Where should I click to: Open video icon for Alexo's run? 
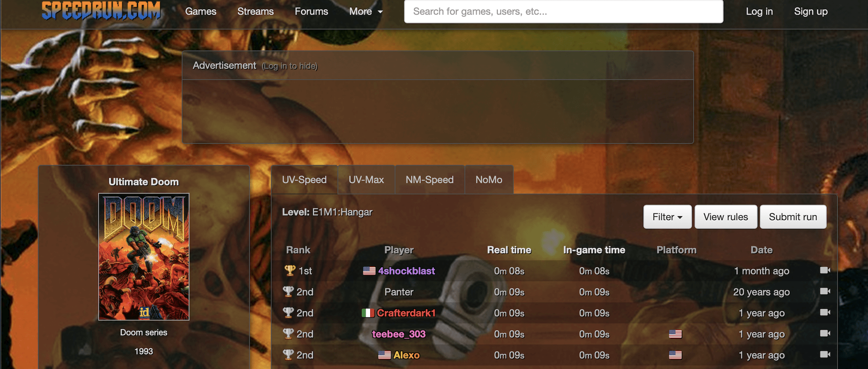pos(825,355)
